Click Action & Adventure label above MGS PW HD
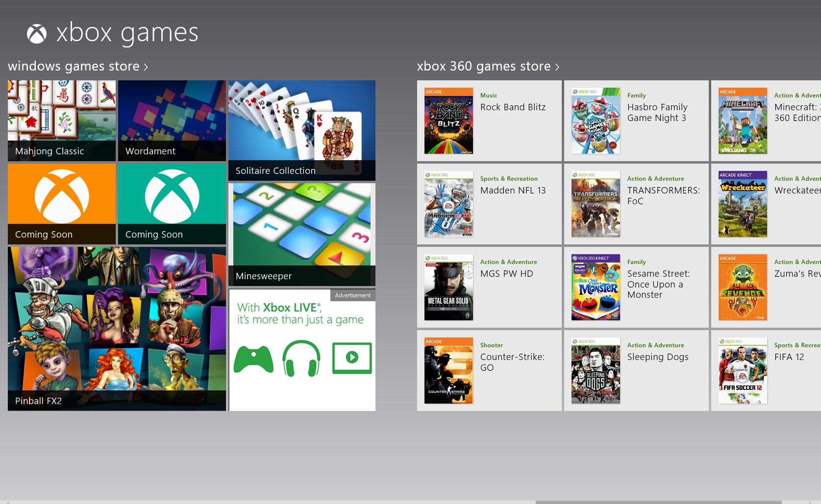 509,262
